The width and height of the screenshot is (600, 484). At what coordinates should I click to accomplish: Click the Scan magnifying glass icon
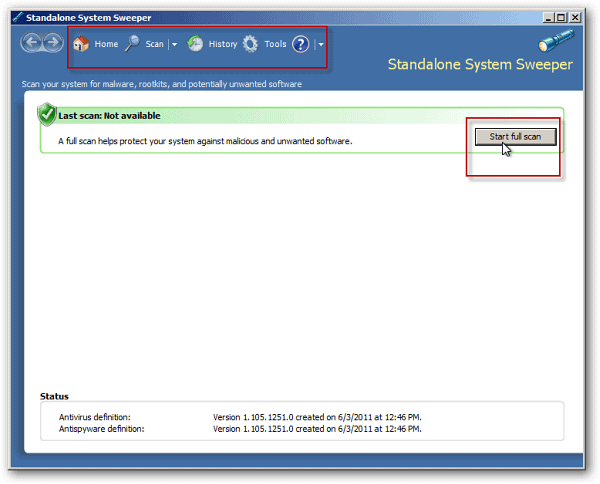133,44
